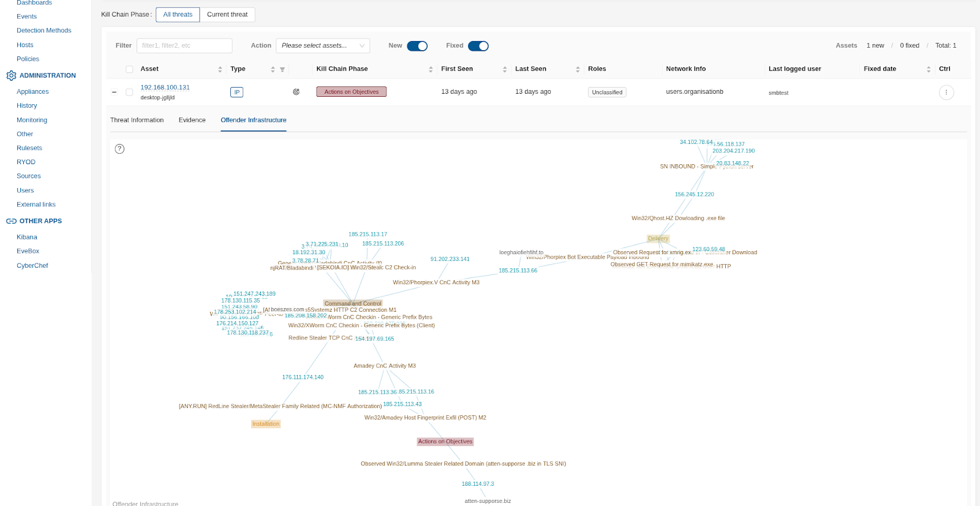980x506 pixels.
Task: Toggle the New switch off
Action: point(417,46)
